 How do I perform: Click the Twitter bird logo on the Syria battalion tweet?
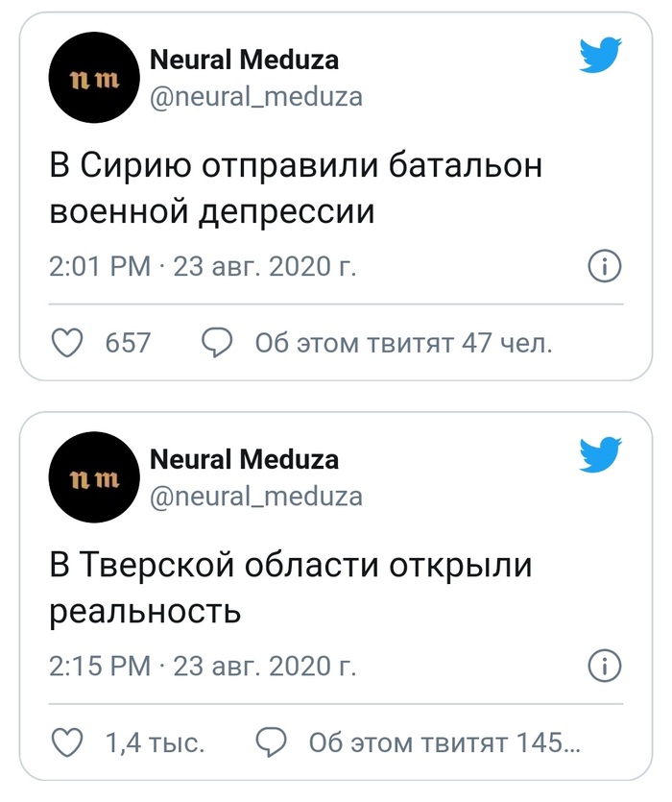(x=602, y=57)
